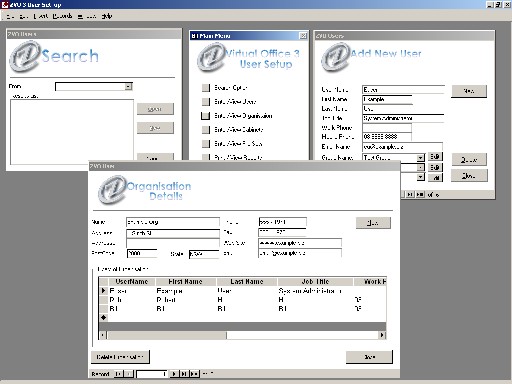Jump to last record in Organisation Details navigator

pos(184,374)
